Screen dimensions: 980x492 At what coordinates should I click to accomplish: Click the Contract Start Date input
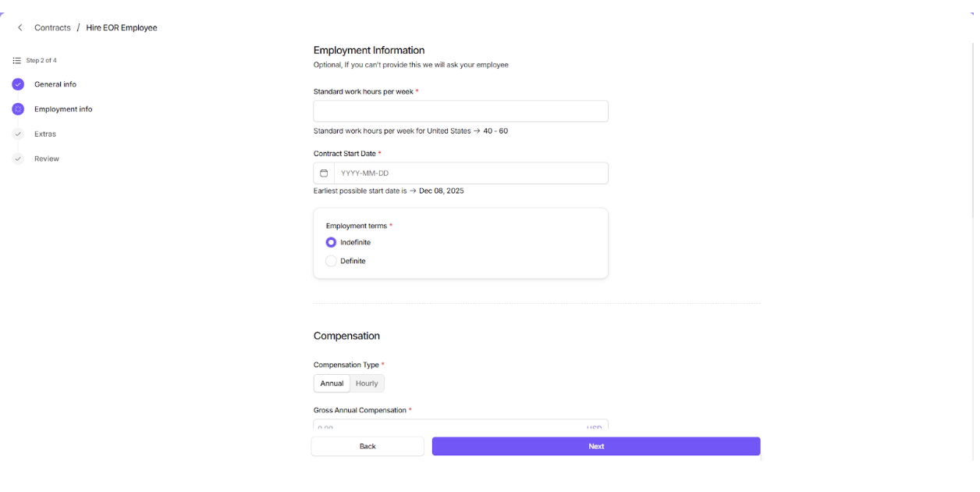pyautogui.click(x=470, y=173)
